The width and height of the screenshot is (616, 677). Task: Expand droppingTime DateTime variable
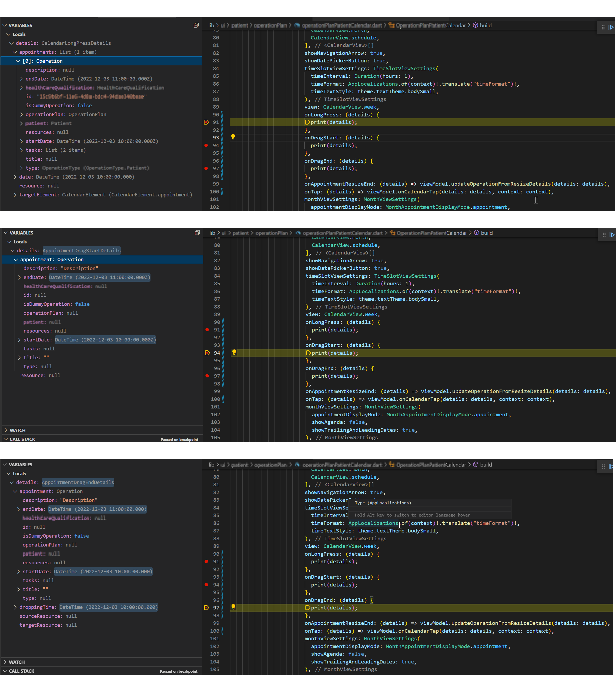[15, 607]
